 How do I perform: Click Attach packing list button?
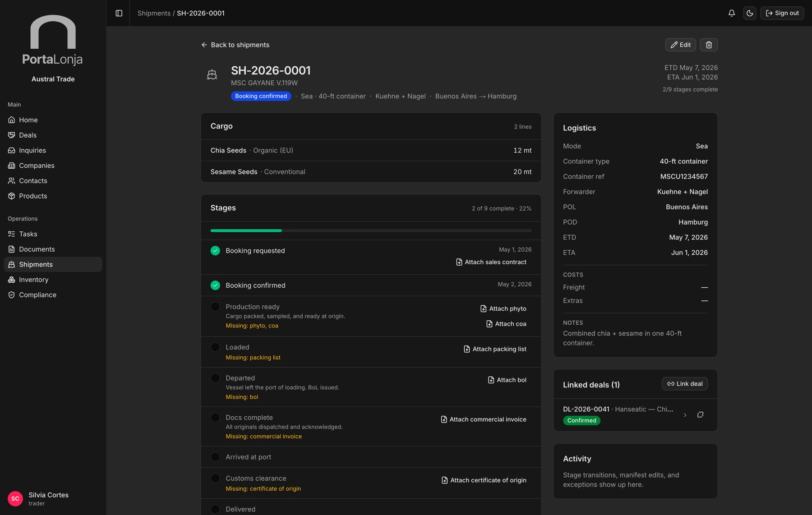[x=495, y=349]
